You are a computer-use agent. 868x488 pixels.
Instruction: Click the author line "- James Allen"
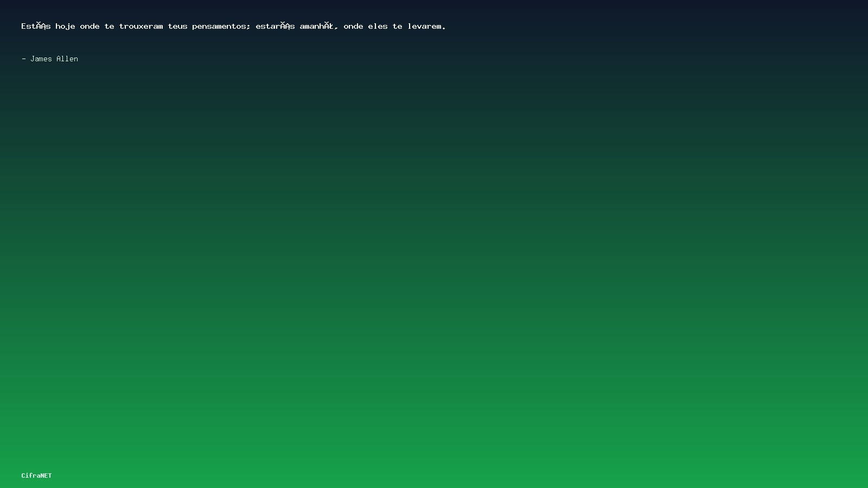coord(50,59)
